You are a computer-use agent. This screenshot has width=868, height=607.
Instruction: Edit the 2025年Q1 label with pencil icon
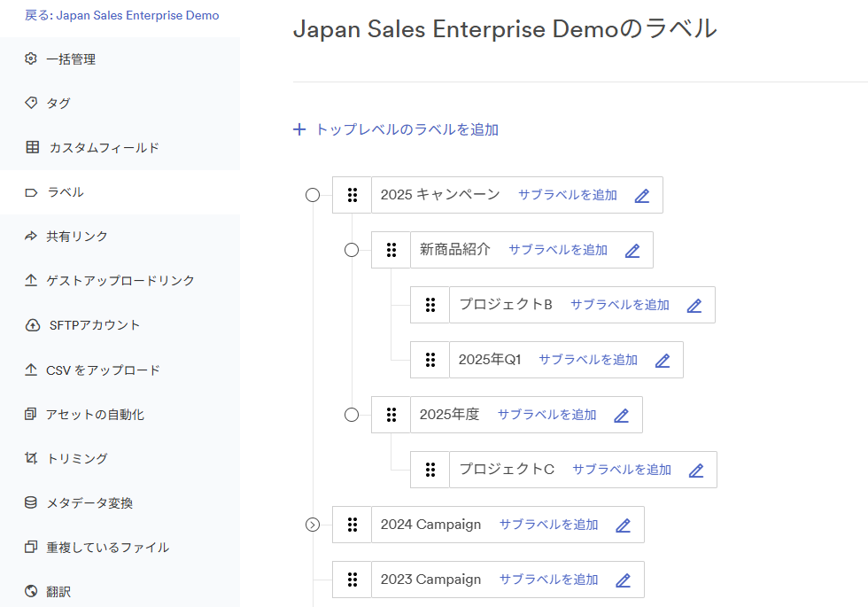click(663, 360)
